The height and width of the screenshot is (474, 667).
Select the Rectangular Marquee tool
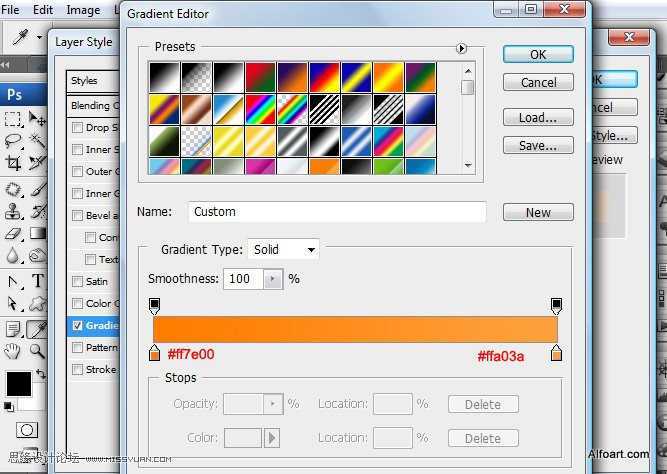[13, 119]
